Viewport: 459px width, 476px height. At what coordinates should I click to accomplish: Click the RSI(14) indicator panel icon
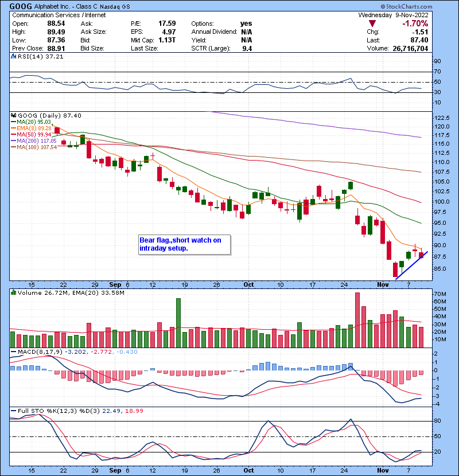coord(13,56)
